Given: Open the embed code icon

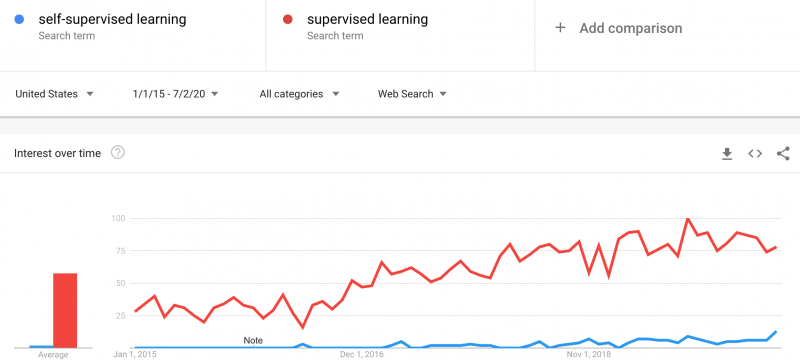Looking at the screenshot, I should [x=755, y=153].
